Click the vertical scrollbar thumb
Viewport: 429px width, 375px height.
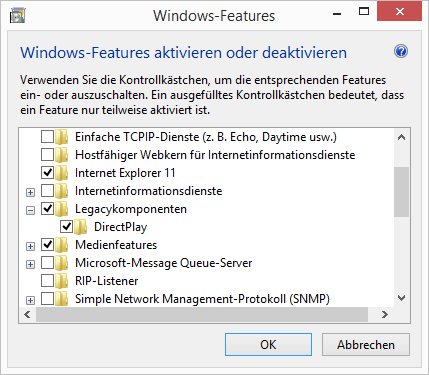tap(402, 192)
